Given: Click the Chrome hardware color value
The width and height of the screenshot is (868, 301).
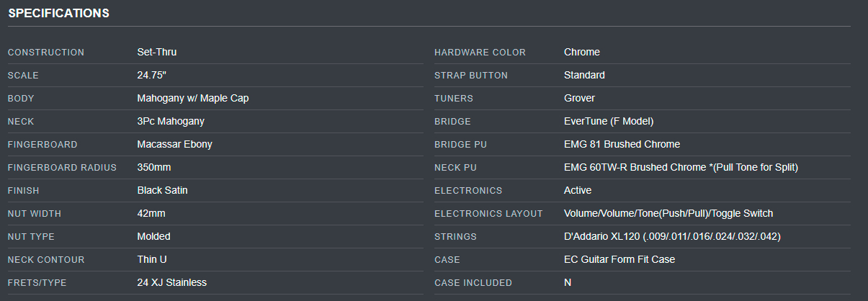Looking at the screenshot, I should point(581,52).
